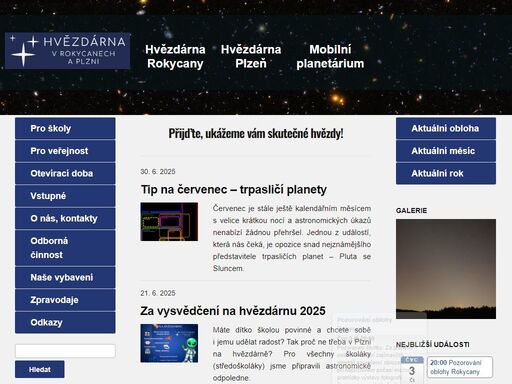Screen dimensions: 512x384
Task: Click the dwarf planets article thumbnail
Action: click(x=169, y=222)
